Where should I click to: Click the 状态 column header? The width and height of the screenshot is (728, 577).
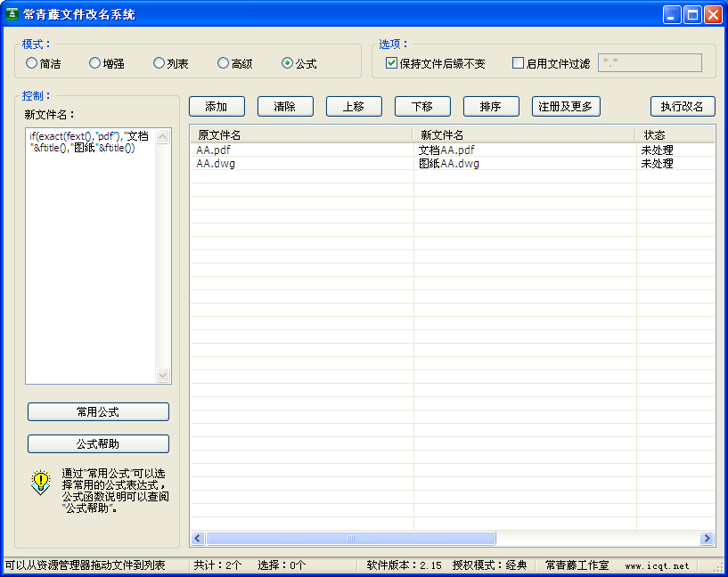pyautogui.click(x=675, y=135)
